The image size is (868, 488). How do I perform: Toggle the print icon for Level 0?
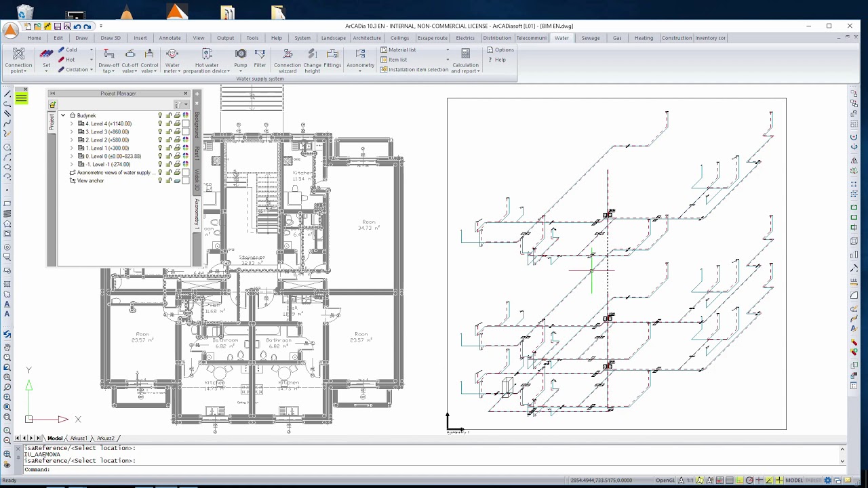click(177, 157)
